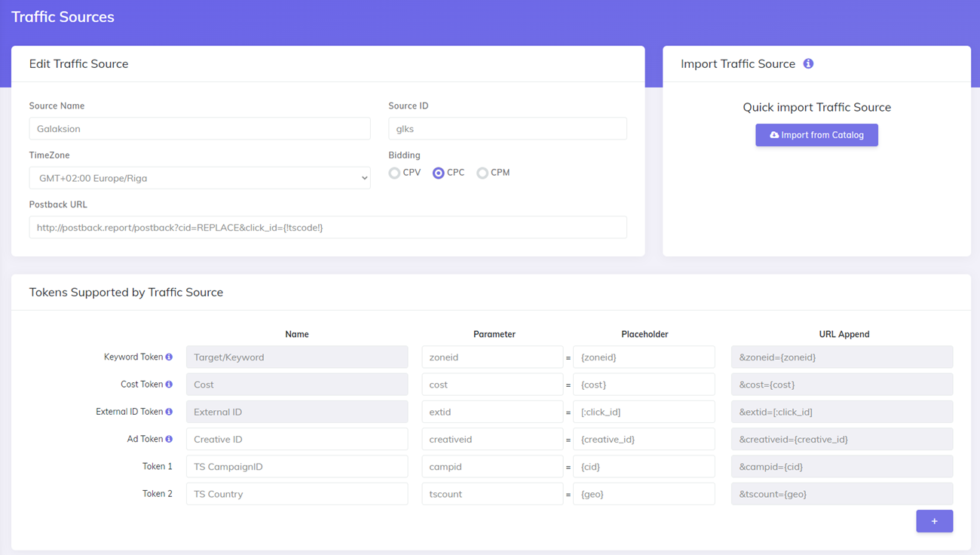Select the External ID [:click_id] placeholder field
This screenshot has height=555, width=980.
[644, 412]
